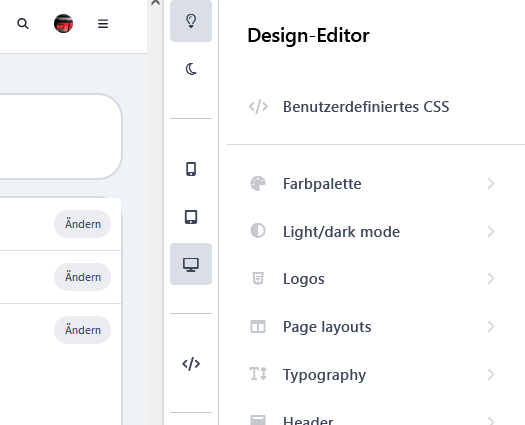Click the Farbpalette palette icon
Viewport: 525px width, 425px height.
click(258, 184)
